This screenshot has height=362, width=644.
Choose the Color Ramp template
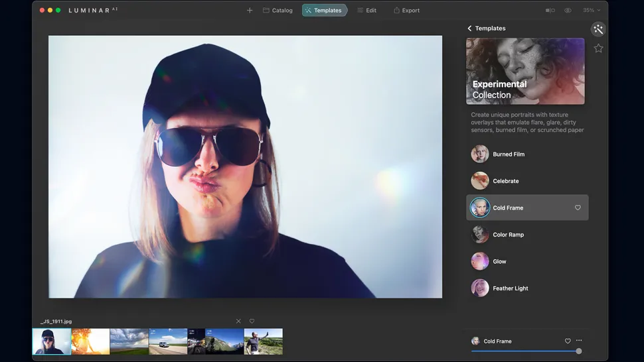pyautogui.click(x=508, y=235)
